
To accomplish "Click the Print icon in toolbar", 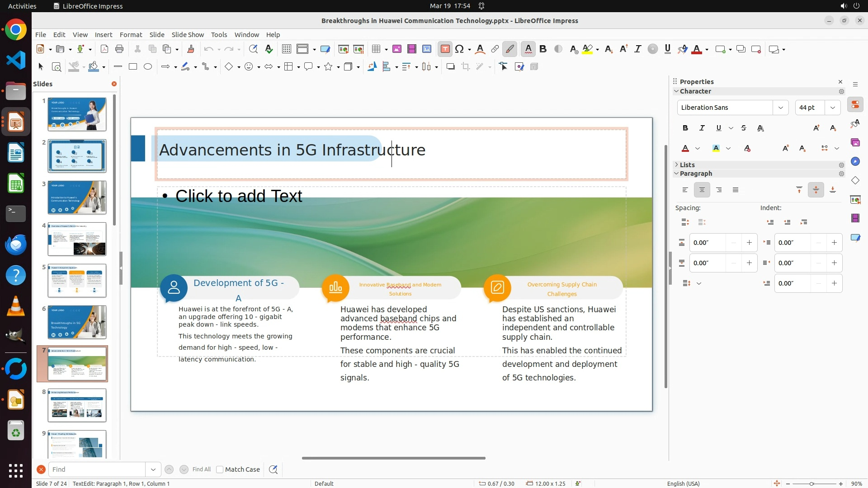I will [119, 49].
